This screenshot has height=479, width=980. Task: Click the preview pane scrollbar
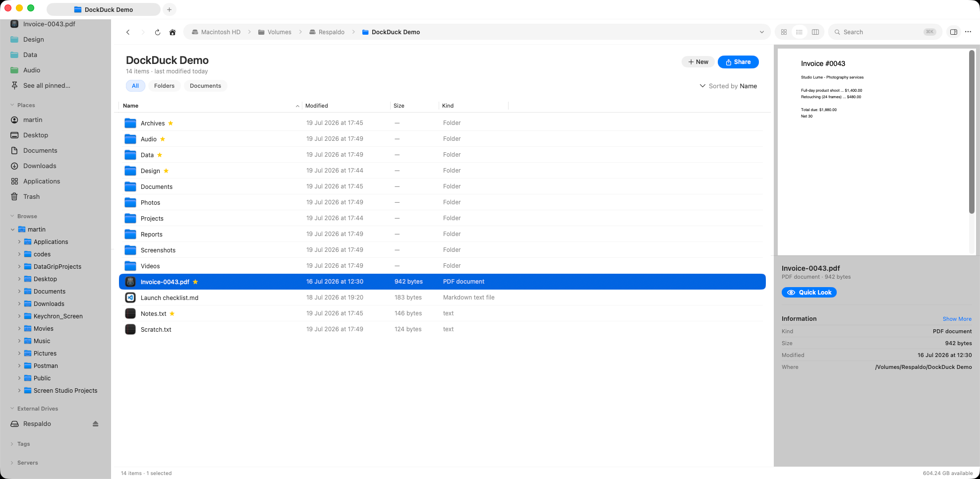(972, 132)
